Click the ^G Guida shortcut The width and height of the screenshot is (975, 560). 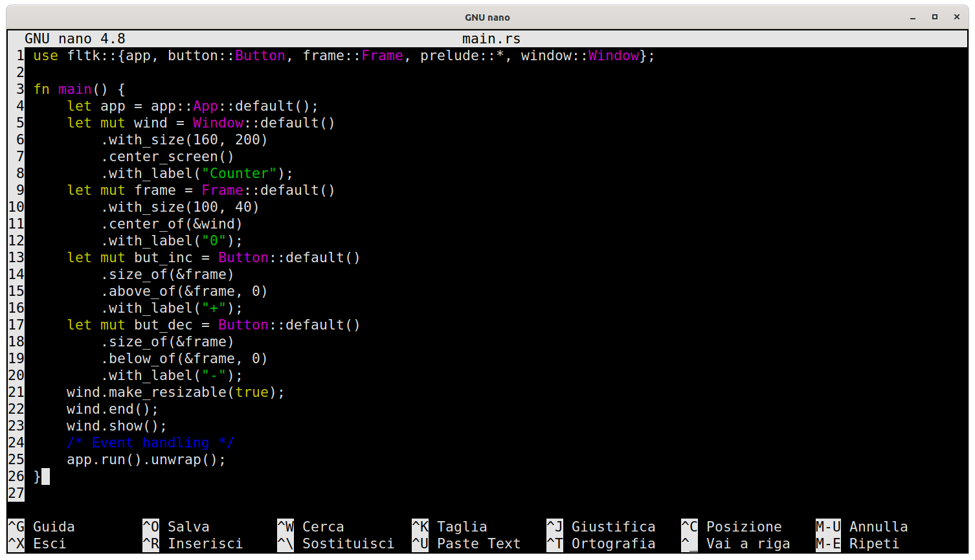(x=41, y=527)
